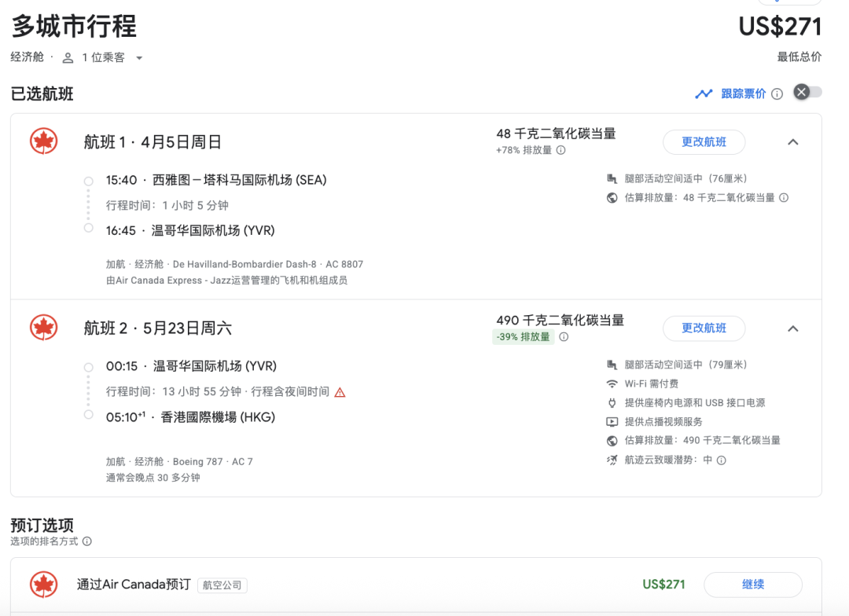Click info icon beside 航迹云致暖潜势

[721, 460]
